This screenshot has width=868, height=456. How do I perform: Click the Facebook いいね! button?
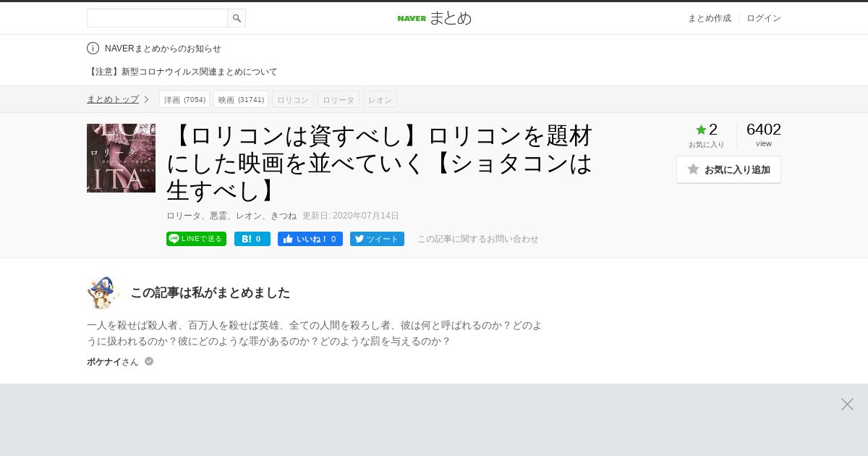pyautogui.click(x=310, y=239)
